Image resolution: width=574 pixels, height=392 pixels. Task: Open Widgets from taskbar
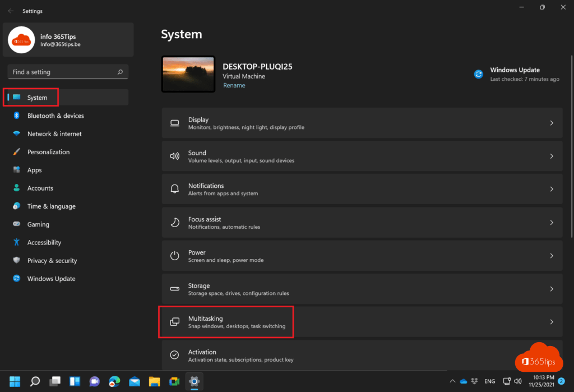point(75,381)
